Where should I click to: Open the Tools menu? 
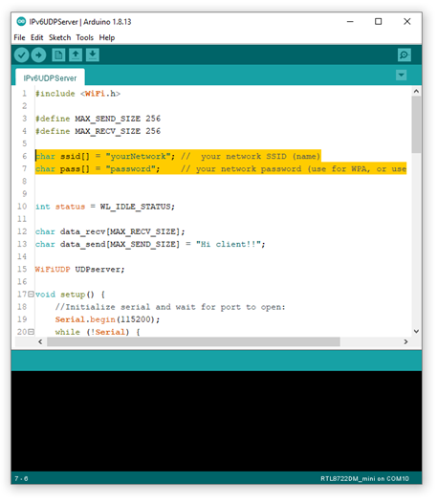[85, 38]
